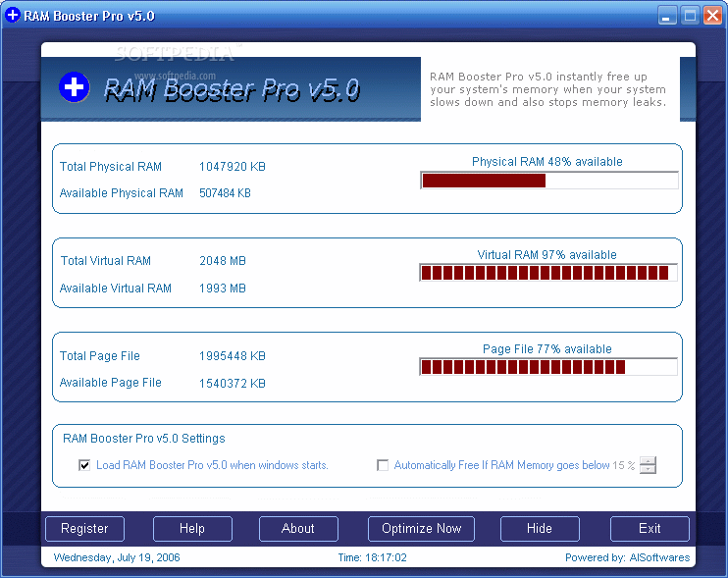The height and width of the screenshot is (578, 728).
Task: Select Available Page File value 1540372 KB
Action: (x=233, y=384)
